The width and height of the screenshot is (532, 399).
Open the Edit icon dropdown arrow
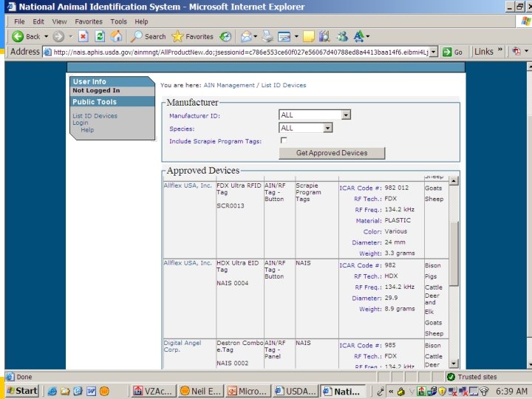(296, 37)
